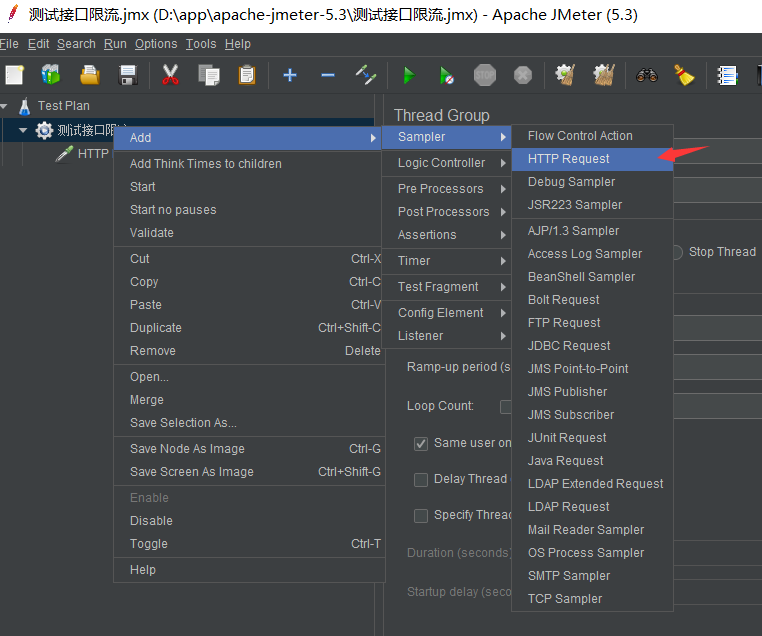Click the Clear All results icon
Image resolution: width=762 pixels, height=636 pixels.
(x=604, y=75)
